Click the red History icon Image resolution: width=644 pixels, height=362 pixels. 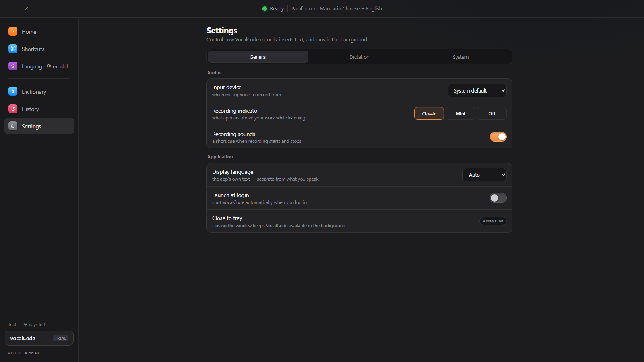(13, 109)
